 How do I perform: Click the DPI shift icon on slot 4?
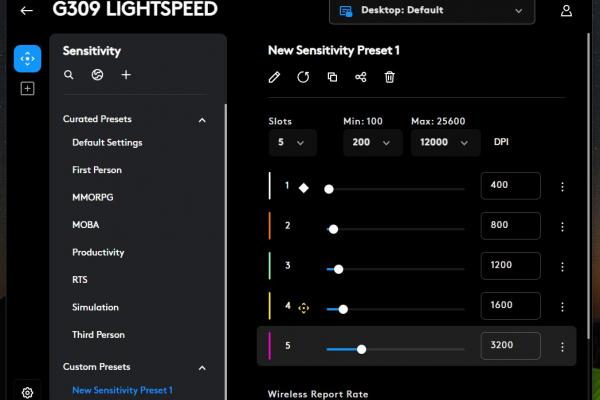pos(303,308)
